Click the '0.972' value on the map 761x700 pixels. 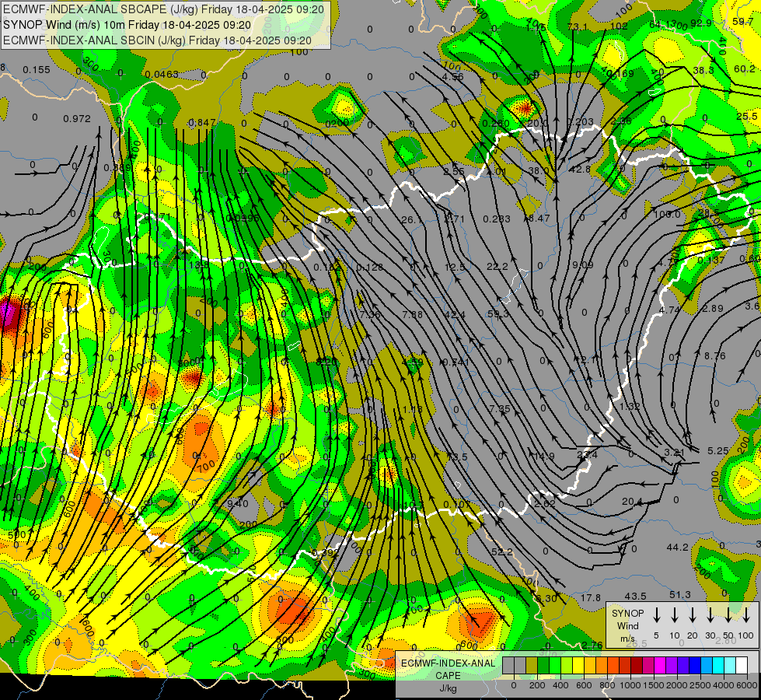[77, 118]
